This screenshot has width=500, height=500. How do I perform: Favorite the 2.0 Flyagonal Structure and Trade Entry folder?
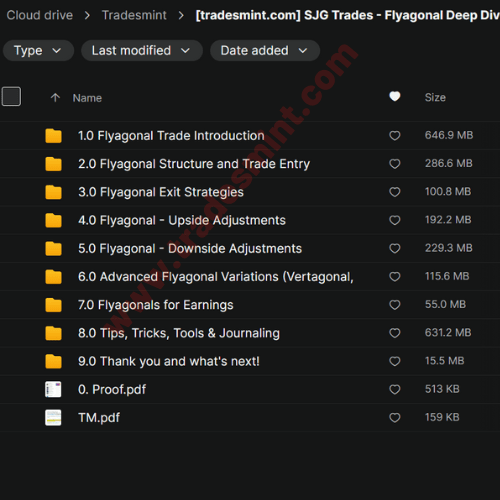[x=395, y=164]
